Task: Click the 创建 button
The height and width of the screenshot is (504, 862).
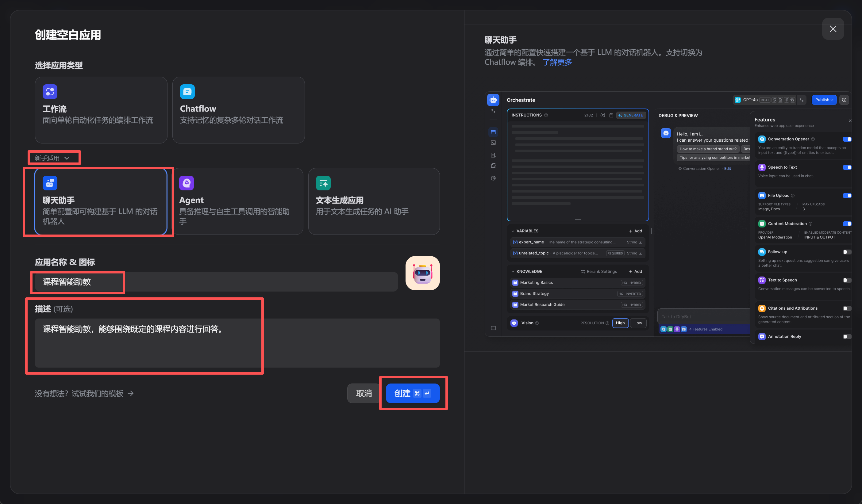Action: (413, 393)
